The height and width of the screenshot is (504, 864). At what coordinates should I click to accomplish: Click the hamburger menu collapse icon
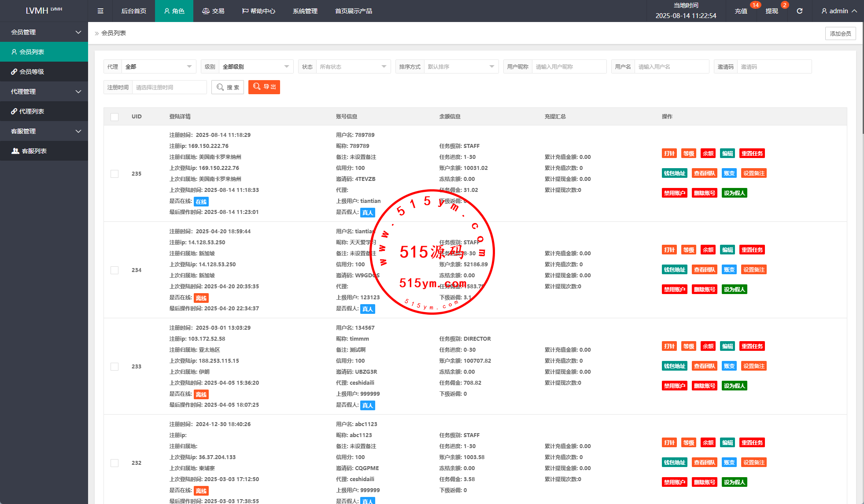pyautogui.click(x=100, y=11)
